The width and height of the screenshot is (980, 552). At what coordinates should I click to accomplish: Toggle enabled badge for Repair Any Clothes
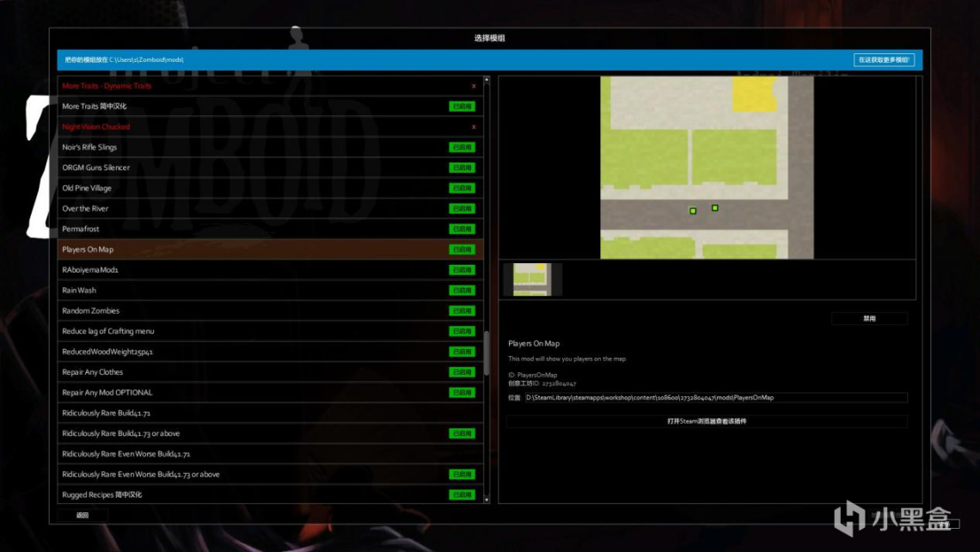tap(462, 372)
